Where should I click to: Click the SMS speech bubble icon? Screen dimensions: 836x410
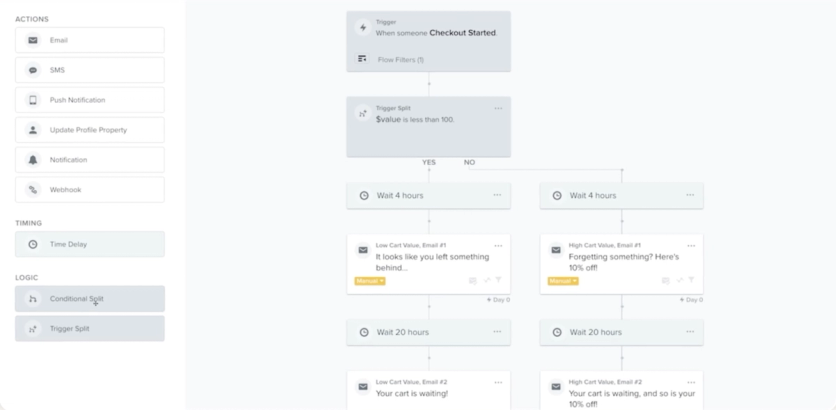pyautogui.click(x=33, y=70)
